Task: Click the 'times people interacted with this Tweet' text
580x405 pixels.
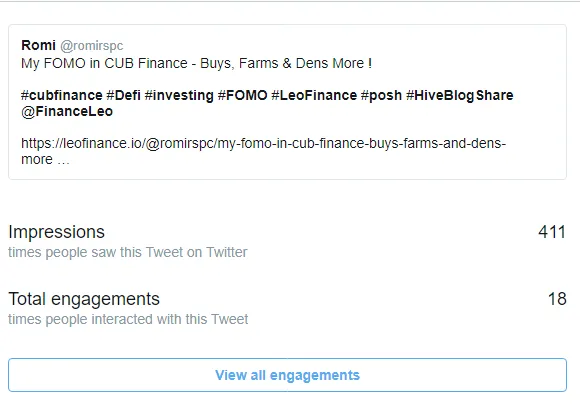Action: (128, 319)
